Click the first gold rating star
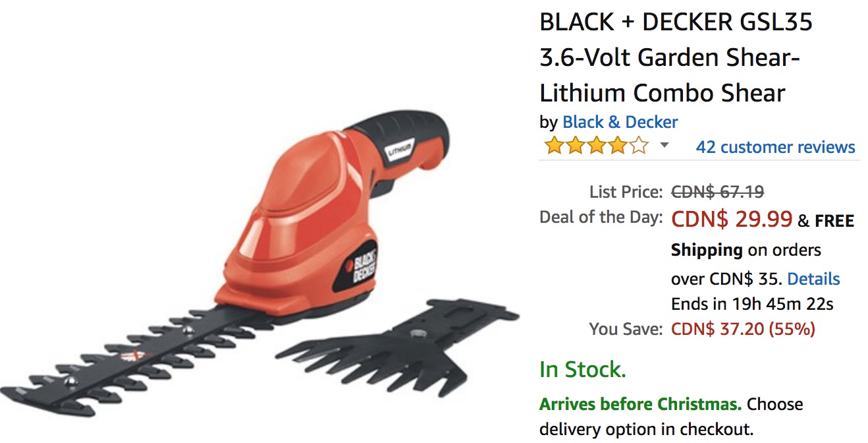The height and width of the screenshot is (443, 868). coord(554,146)
